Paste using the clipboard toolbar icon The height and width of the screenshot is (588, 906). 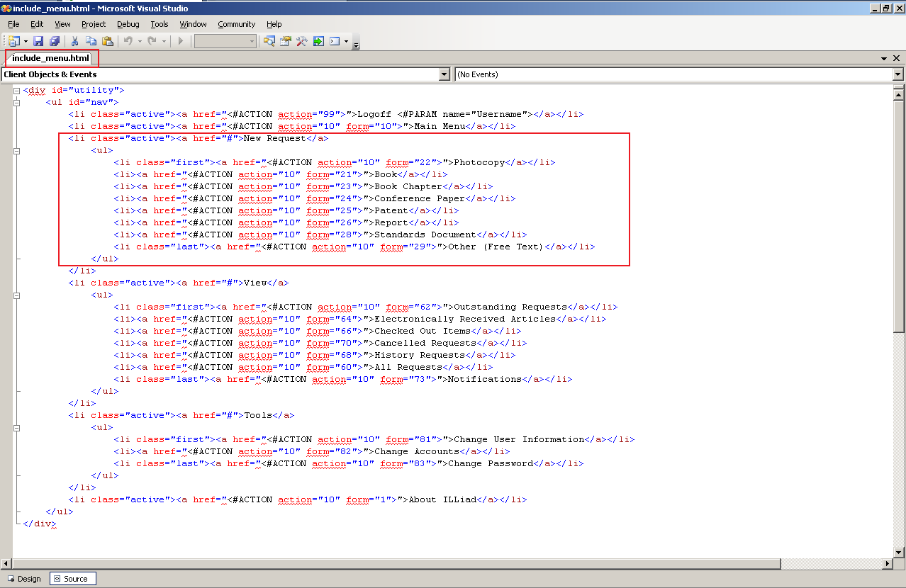[107, 41]
